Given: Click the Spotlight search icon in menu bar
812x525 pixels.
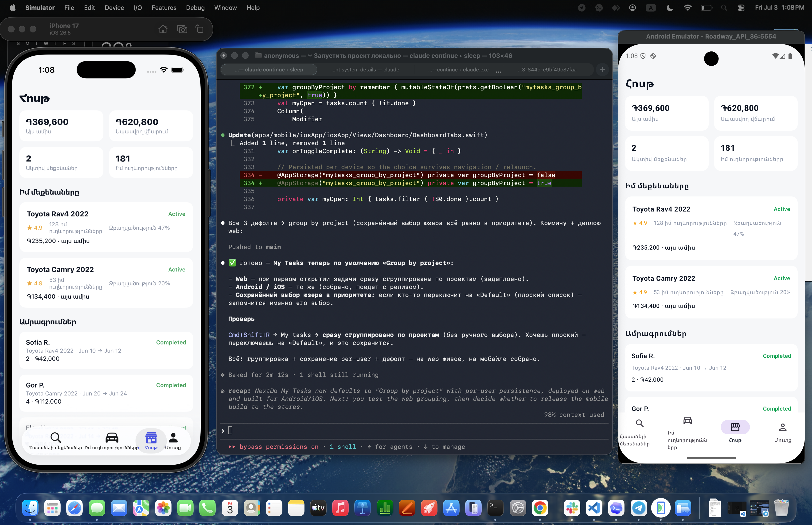Looking at the screenshot, I should pyautogui.click(x=724, y=8).
